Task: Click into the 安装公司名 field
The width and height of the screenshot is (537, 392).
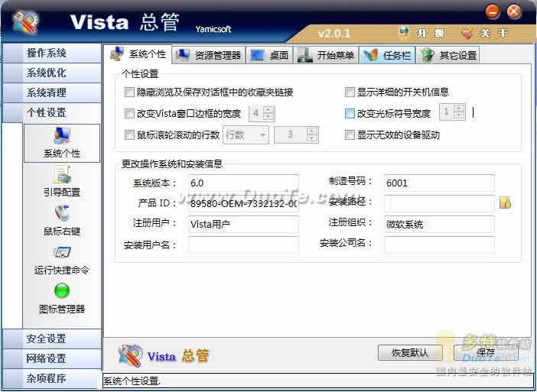Action: pos(439,245)
